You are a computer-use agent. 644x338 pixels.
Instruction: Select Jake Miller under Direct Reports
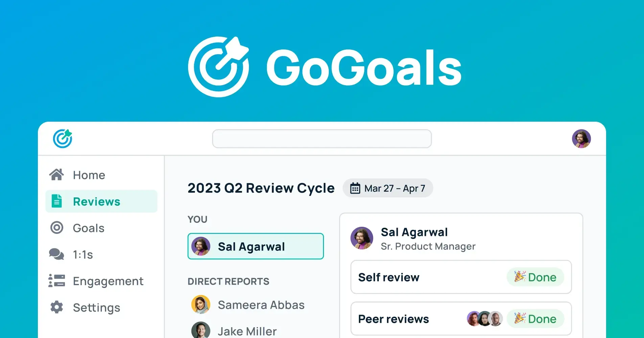(x=247, y=331)
